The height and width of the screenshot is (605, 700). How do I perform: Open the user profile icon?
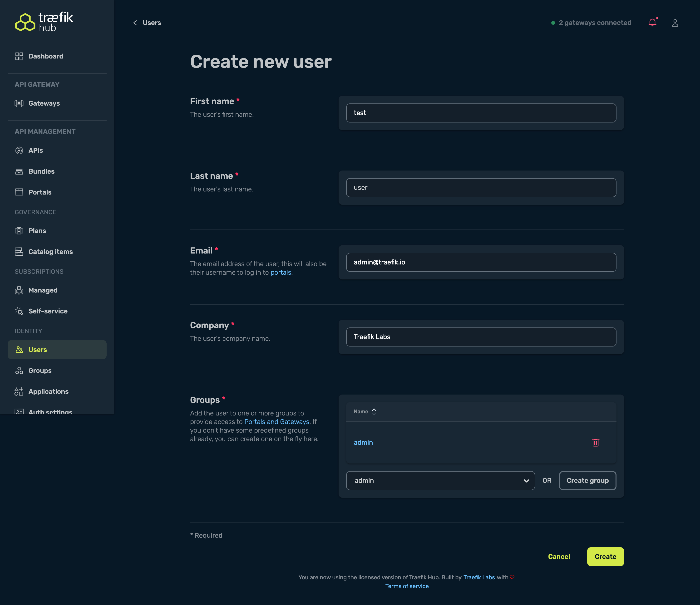[675, 23]
